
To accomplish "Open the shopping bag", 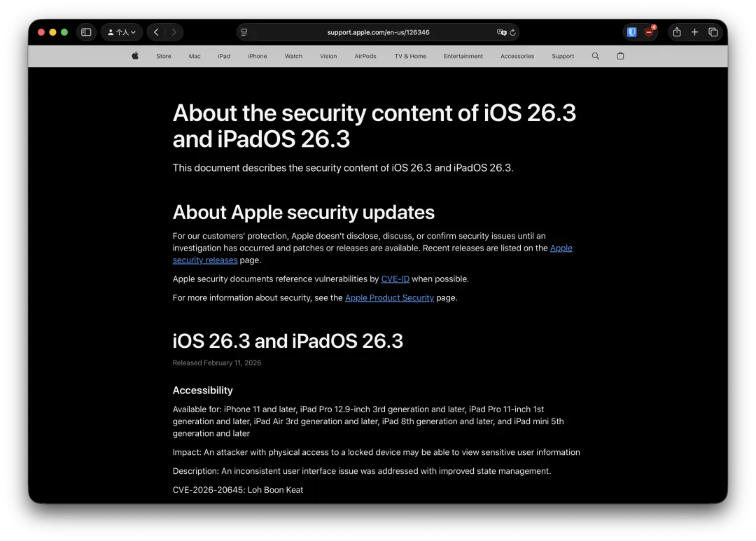I will (620, 56).
